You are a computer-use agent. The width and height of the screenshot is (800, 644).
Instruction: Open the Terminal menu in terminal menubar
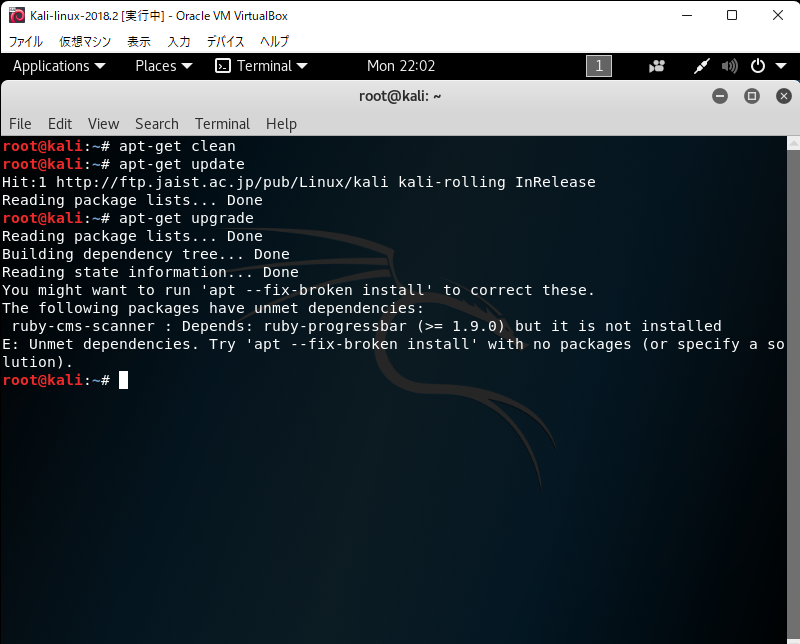[x=222, y=124]
